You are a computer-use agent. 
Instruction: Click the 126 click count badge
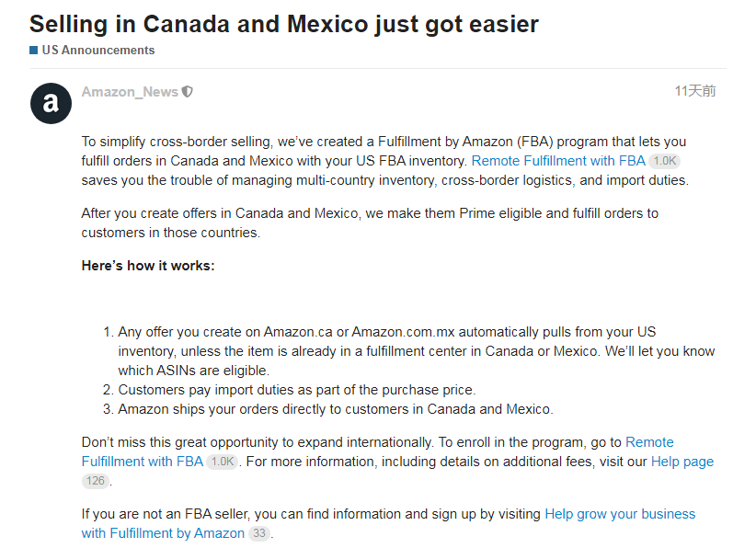[96, 481]
